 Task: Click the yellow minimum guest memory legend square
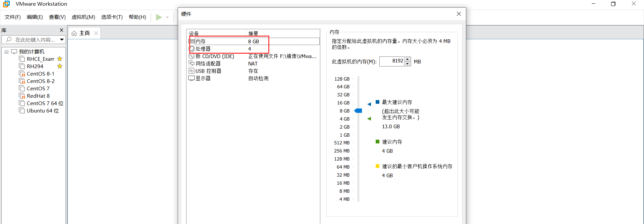(x=377, y=166)
